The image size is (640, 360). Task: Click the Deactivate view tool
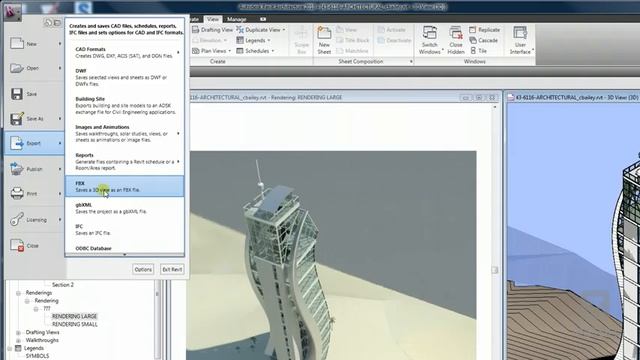[x=394, y=40]
